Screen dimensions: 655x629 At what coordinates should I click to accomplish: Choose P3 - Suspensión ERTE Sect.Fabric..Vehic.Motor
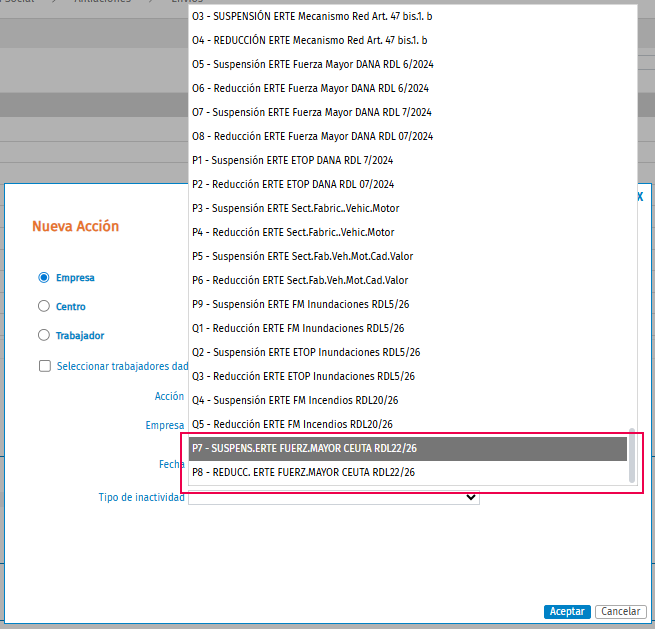[x=408, y=208]
